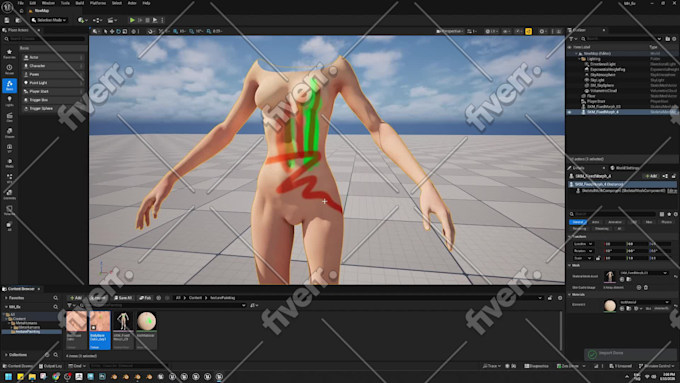
Task: Collapse the Materials section in Details
Action: (569, 295)
